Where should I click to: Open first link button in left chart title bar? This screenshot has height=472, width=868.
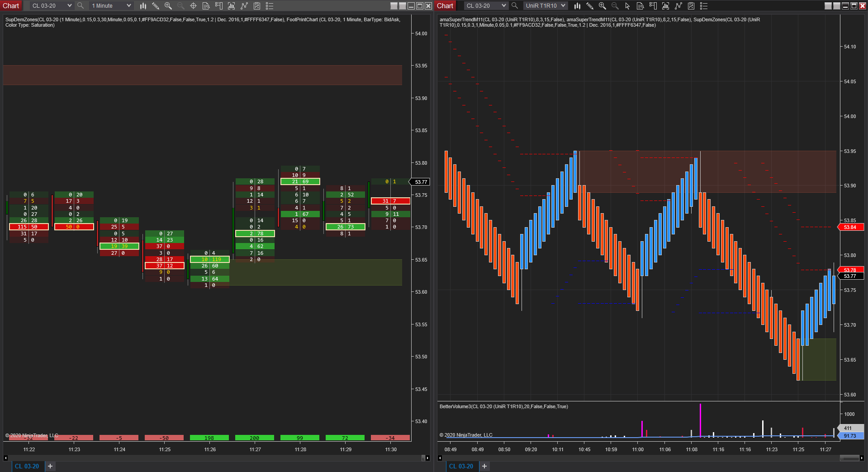394,6
